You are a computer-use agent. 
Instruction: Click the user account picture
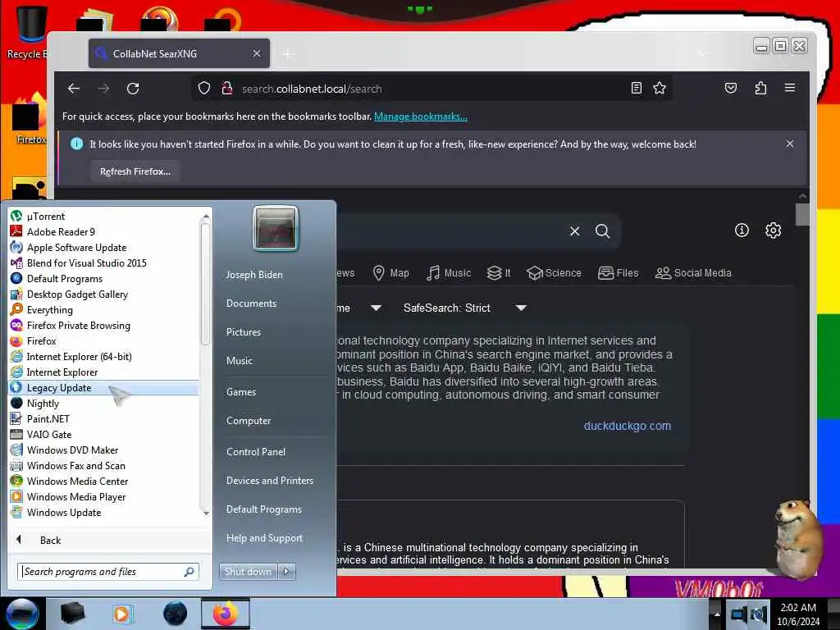276,228
